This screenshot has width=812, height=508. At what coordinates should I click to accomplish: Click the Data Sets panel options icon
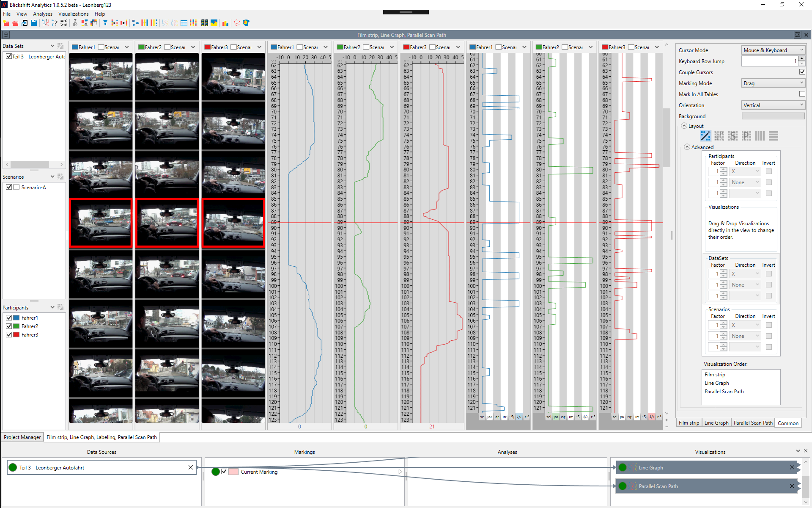[60, 46]
